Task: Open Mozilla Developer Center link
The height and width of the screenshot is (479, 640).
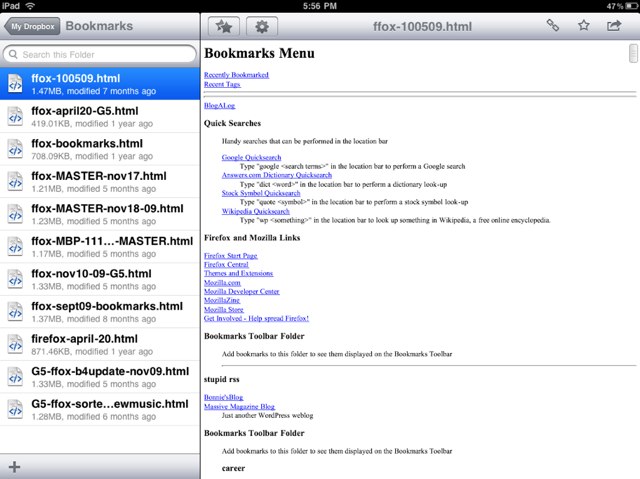Action: pos(242,291)
